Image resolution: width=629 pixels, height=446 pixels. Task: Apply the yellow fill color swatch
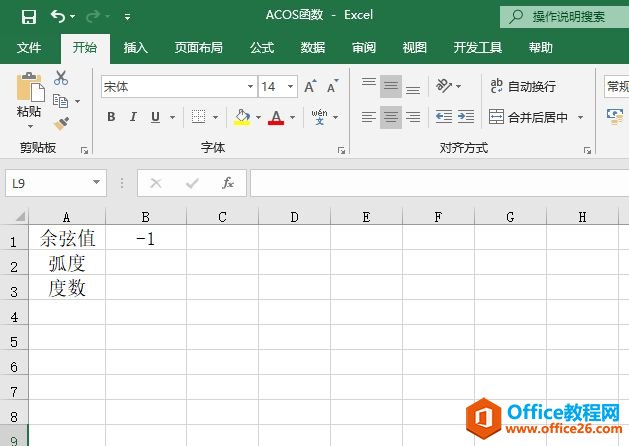pos(242,117)
